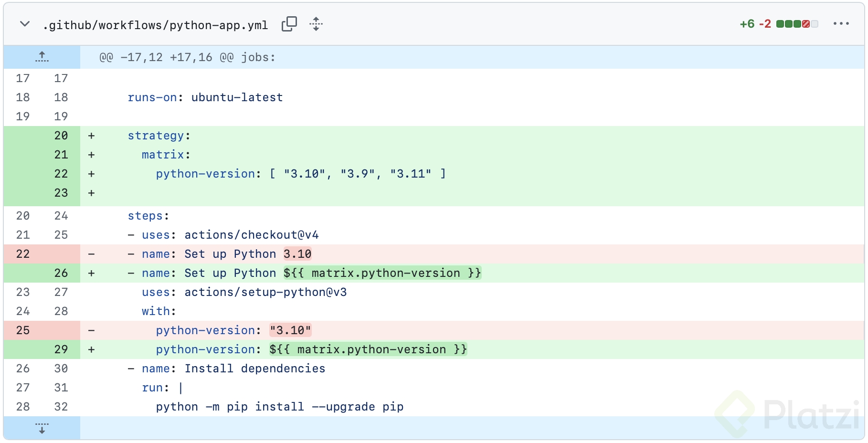
Task: Expand all lines of the diff
Action: coord(316,24)
